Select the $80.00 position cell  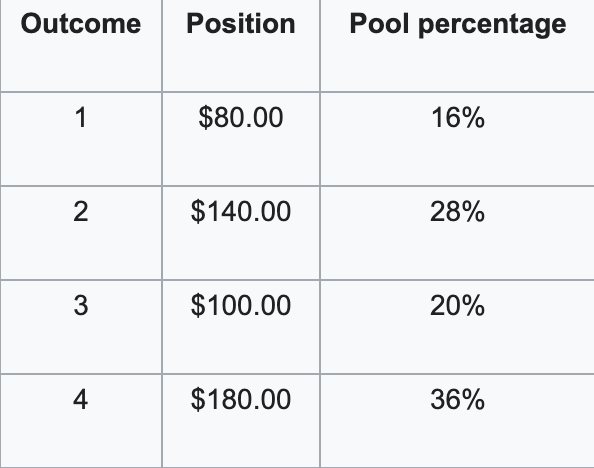pyautogui.click(x=241, y=139)
